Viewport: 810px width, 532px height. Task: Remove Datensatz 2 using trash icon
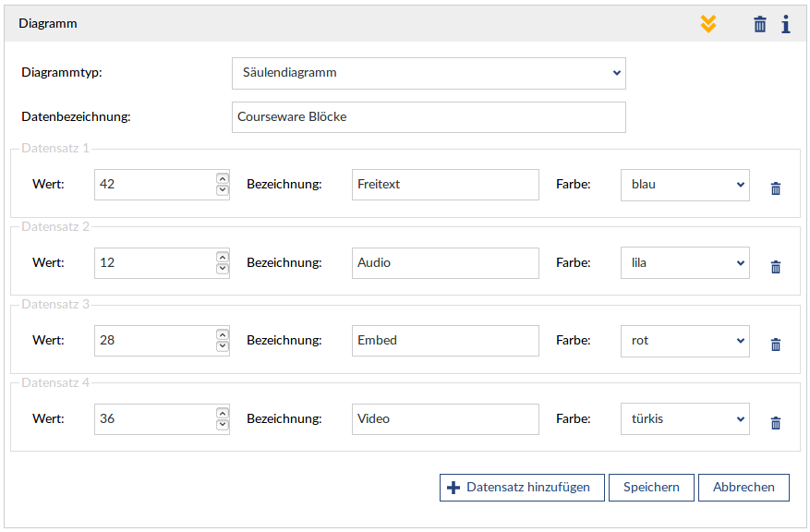[x=776, y=267]
